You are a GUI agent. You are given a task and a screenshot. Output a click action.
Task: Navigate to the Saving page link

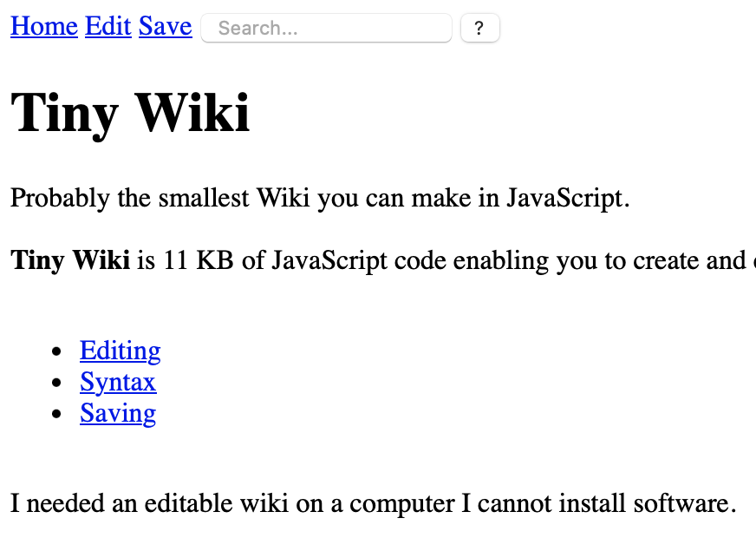click(x=118, y=413)
